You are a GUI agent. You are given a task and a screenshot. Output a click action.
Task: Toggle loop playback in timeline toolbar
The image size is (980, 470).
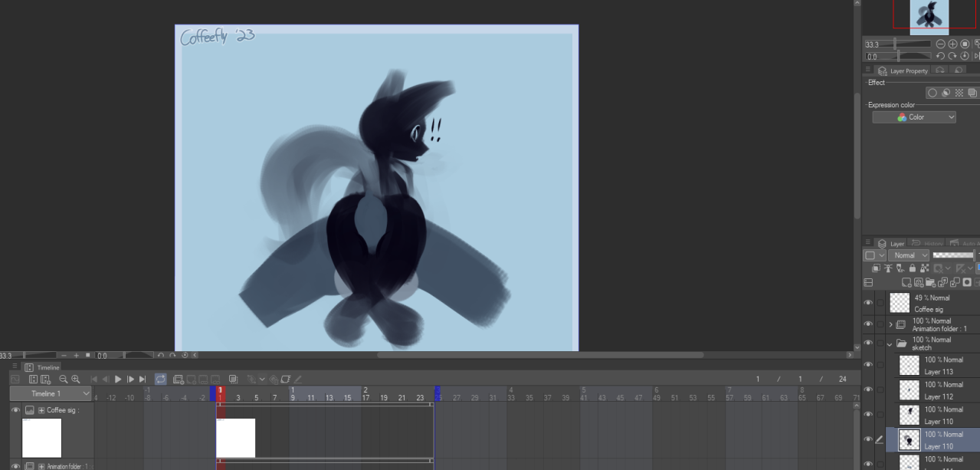pyautogui.click(x=161, y=379)
